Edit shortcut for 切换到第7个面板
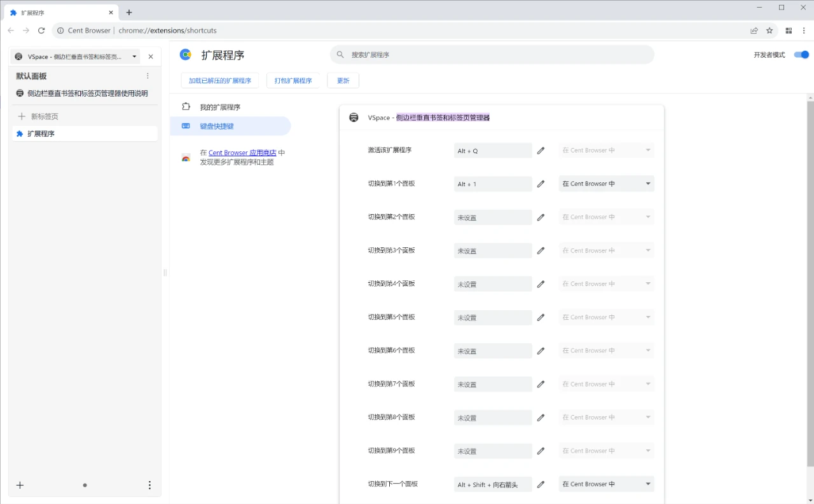Image resolution: width=814 pixels, height=504 pixels. 541,384
